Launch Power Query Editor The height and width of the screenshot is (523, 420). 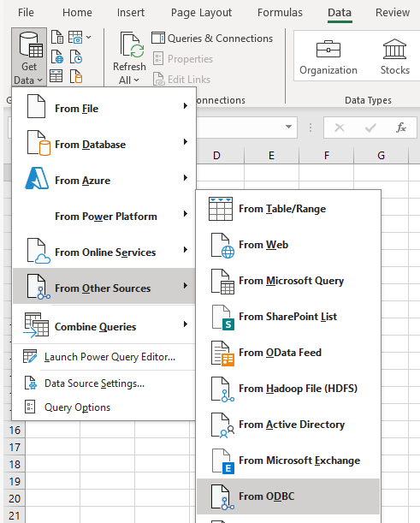point(104,357)
